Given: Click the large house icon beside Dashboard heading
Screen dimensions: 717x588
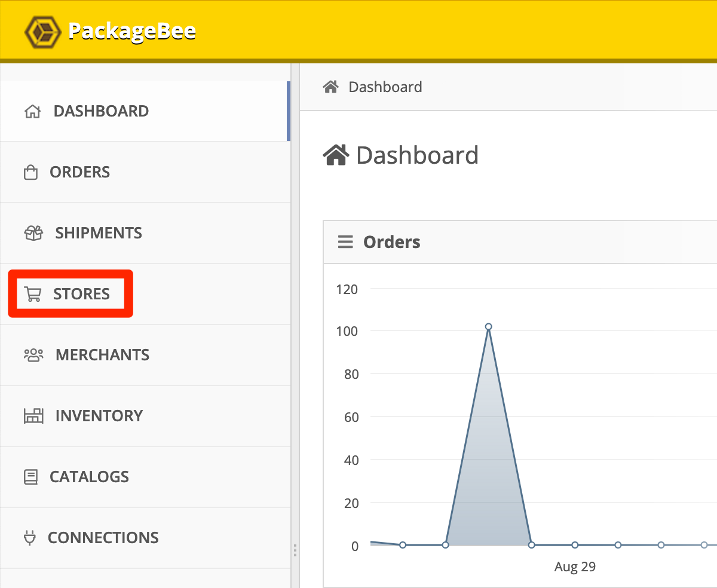Looking at the screenshot, I should click(336, 155).
